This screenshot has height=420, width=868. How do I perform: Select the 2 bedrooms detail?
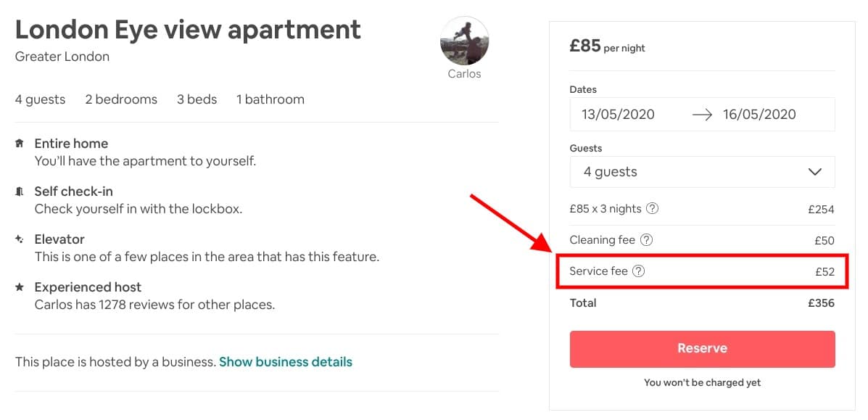(x=121, y=99)
